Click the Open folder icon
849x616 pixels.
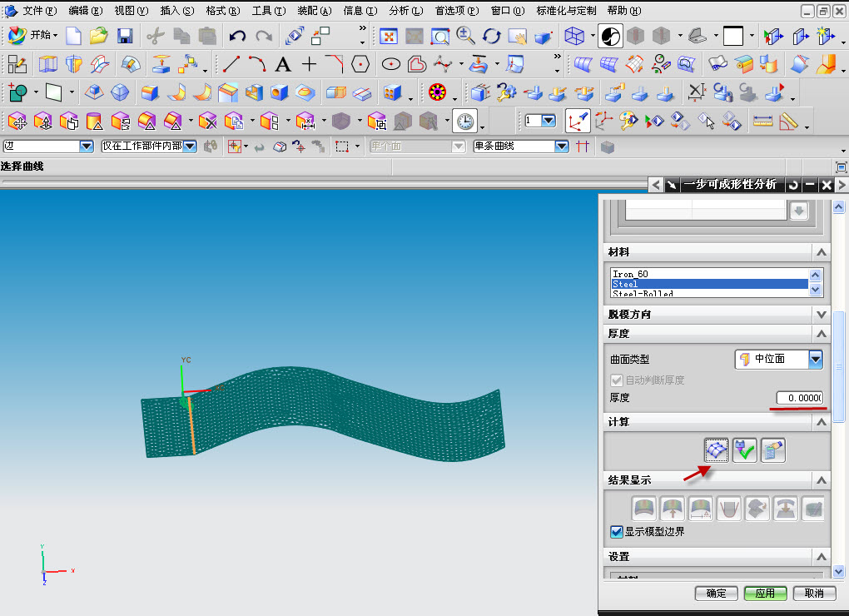click(x=98, y=37)
